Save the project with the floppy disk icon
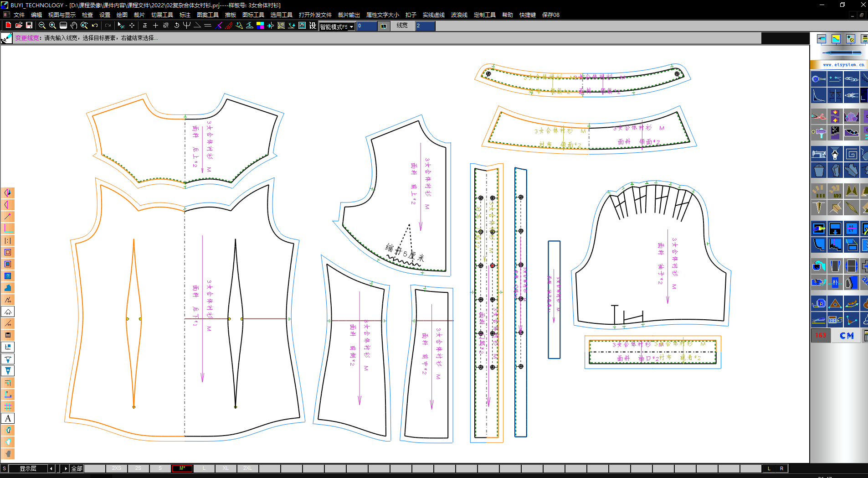The image size is (868, 478). pyautogui.click(x=29, y=26)
